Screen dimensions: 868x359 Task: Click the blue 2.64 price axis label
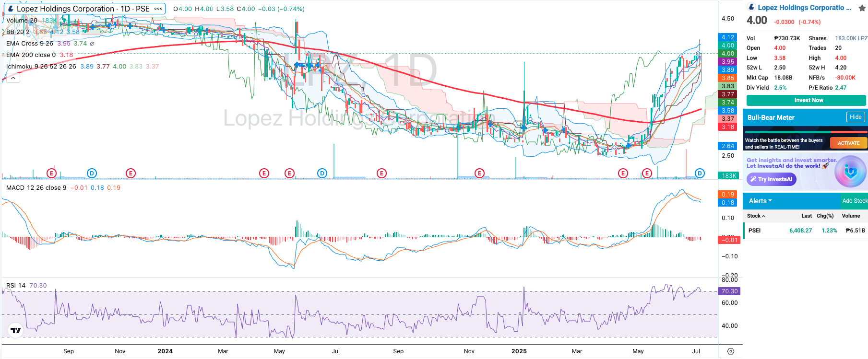728,146
